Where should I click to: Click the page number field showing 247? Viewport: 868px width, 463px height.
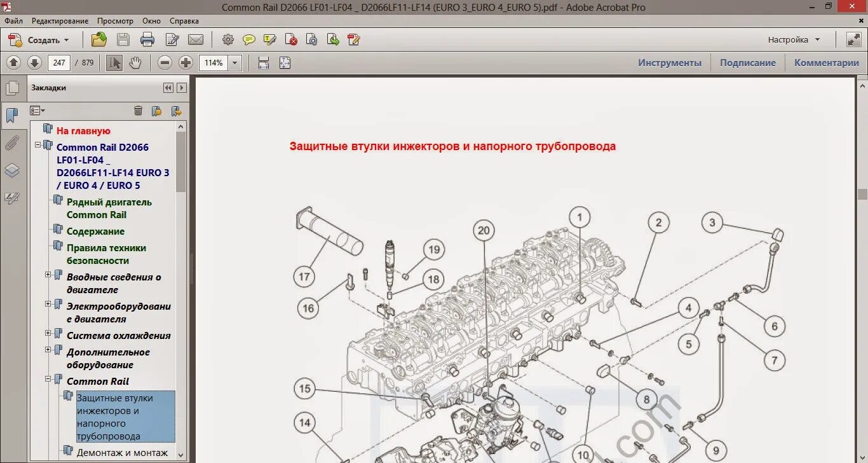click(x=59, y=62)
